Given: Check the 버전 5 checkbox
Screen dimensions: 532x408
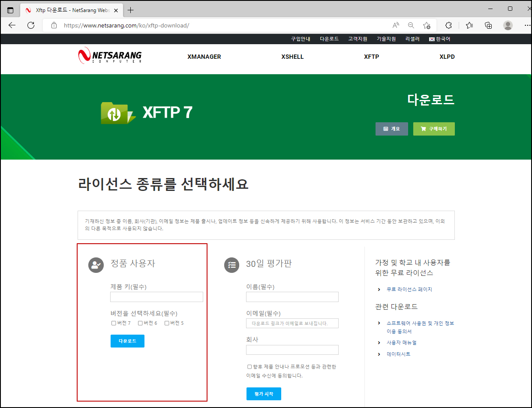Looking at the screenshot, I should point(167,323).
